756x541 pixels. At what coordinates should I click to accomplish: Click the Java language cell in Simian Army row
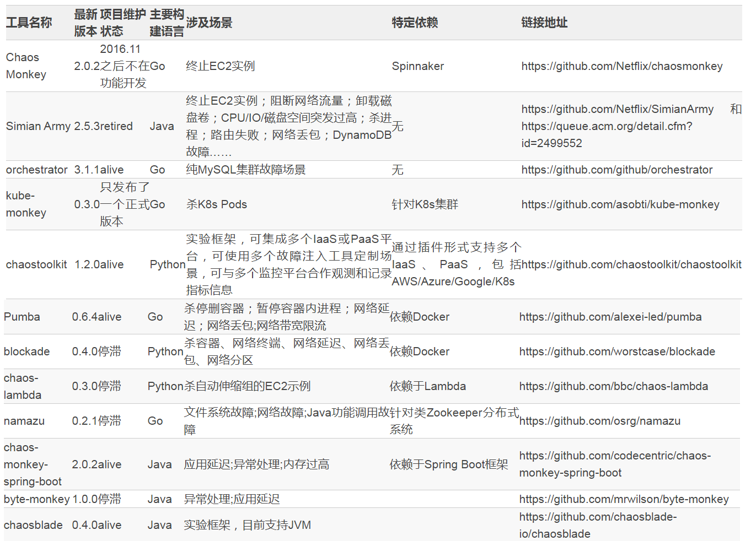coord(162,126)
